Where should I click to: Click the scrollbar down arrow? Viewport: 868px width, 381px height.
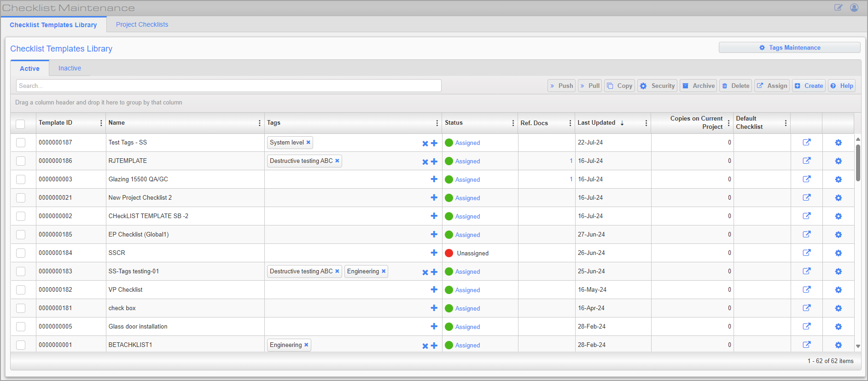pos(858,346)
